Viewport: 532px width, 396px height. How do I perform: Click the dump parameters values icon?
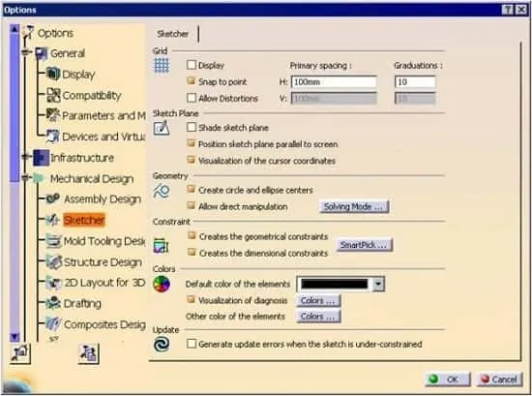coord(88,353)
